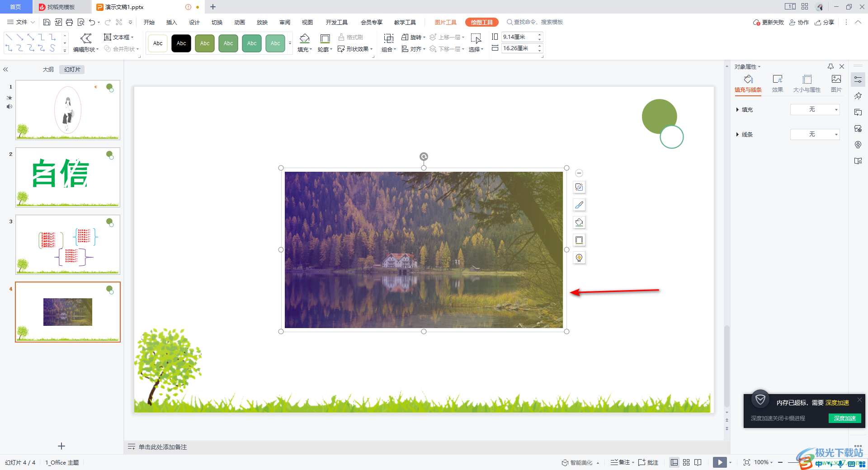Click the Group (组合) icon
Image resolution: width=868 pixels, height=470 pixels.
pyautogui.click(x=388, y=39)
